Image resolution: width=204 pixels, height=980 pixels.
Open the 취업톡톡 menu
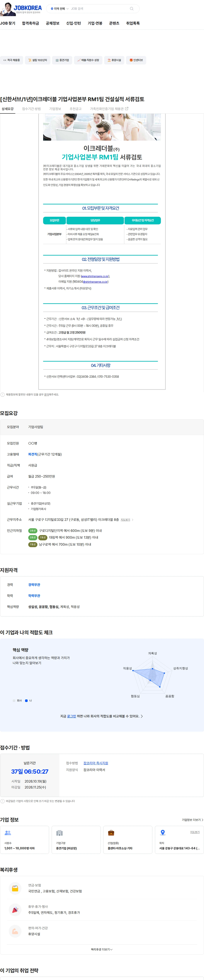(133, 23)
